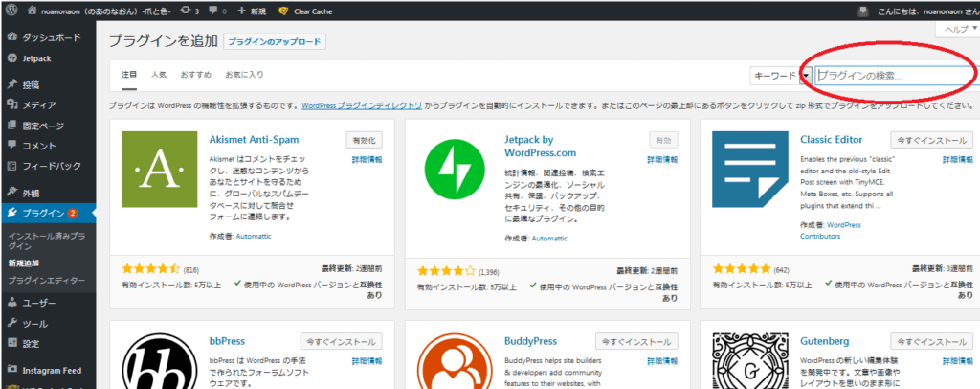The height and width of the screenshot is (389, 980).
Task: Open 詳細情報 link for bbPress
Action: click(367, 361)
